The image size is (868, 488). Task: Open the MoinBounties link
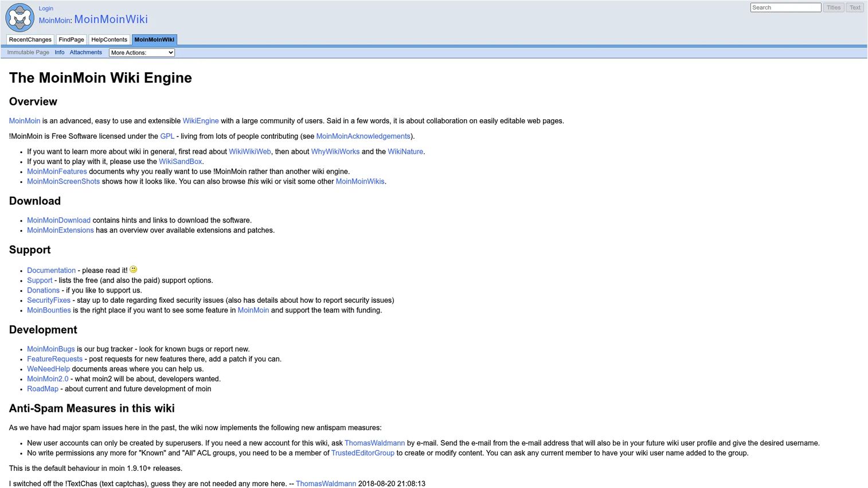(49, 310)
